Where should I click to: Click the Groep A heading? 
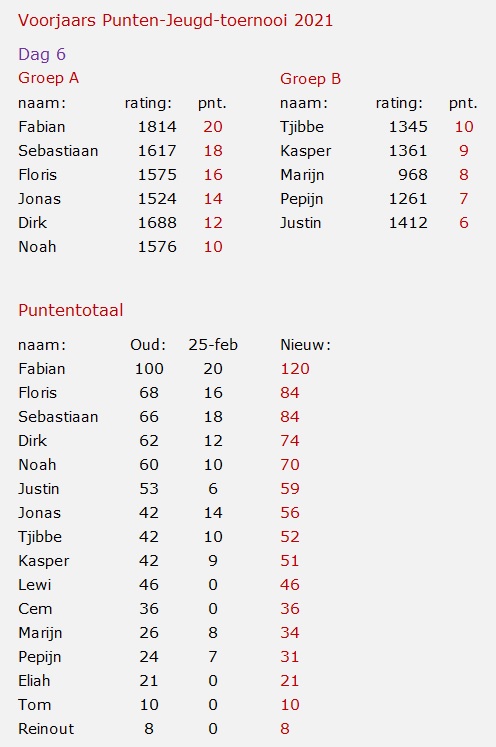click(x=49, y=78)
